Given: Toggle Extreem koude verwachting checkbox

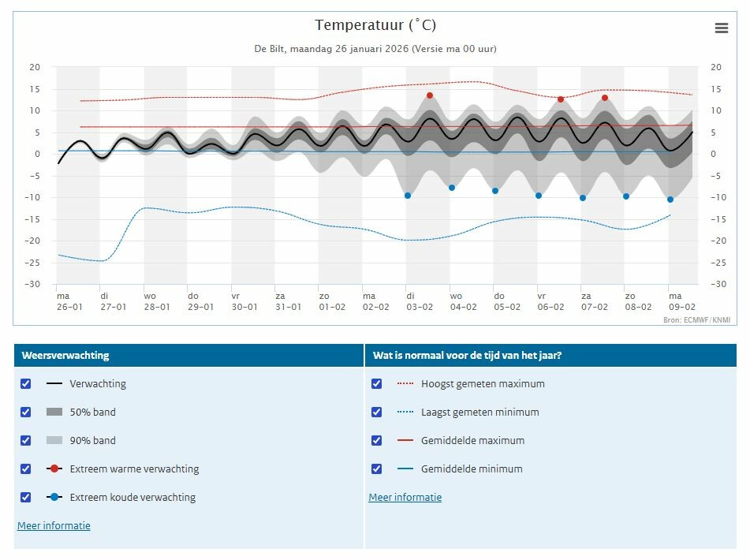Looking at the screenshot, I should tap(26, 497).
